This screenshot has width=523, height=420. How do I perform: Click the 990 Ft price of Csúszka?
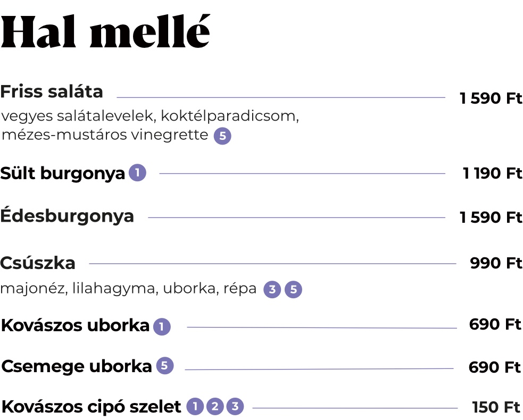tap(496, 263)
